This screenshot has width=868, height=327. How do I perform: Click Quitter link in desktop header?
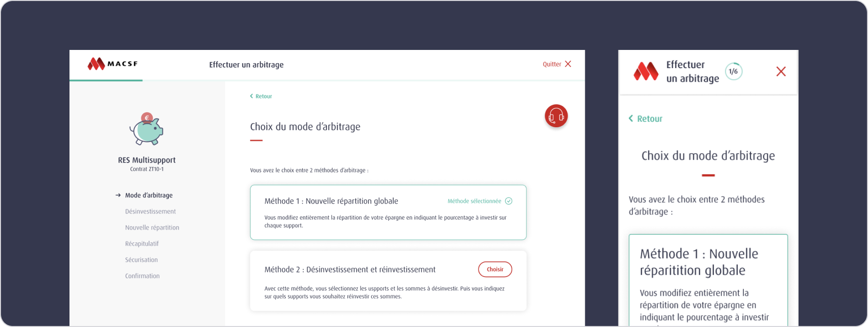(x=557, y=64)
